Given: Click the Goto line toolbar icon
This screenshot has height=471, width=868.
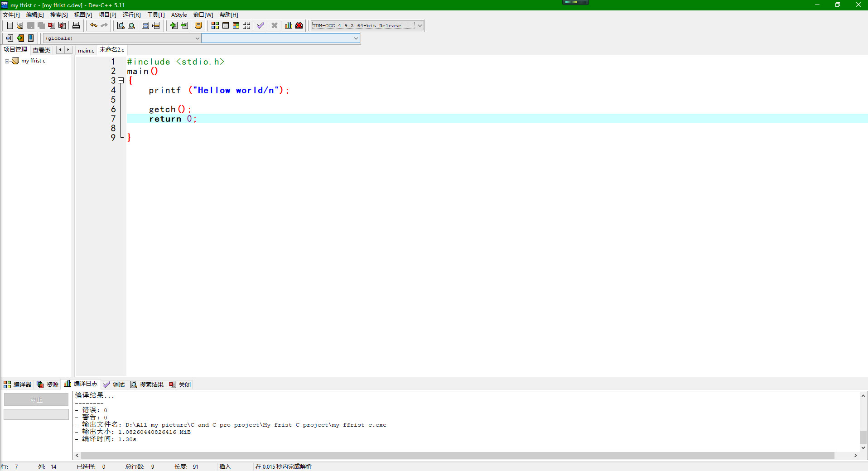Looking at the screenshot, I should click(156, 25).
